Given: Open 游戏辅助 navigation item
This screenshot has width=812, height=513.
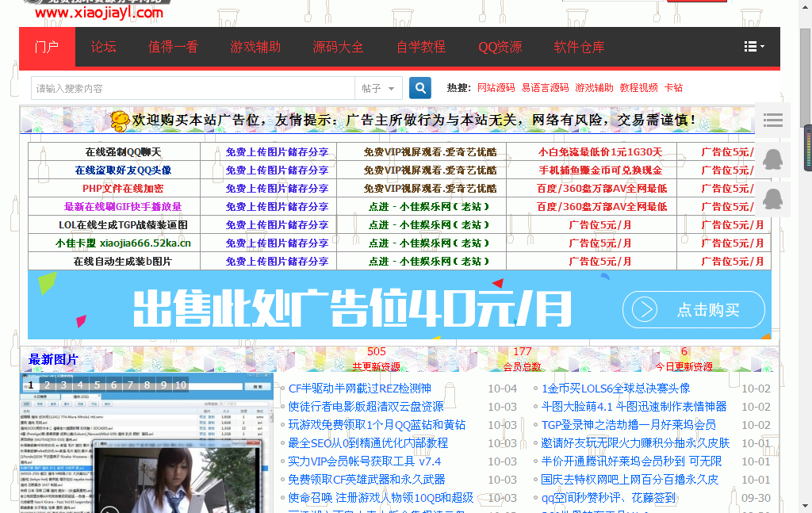Looking at the screenshot, I should click(x=255, y=47).
